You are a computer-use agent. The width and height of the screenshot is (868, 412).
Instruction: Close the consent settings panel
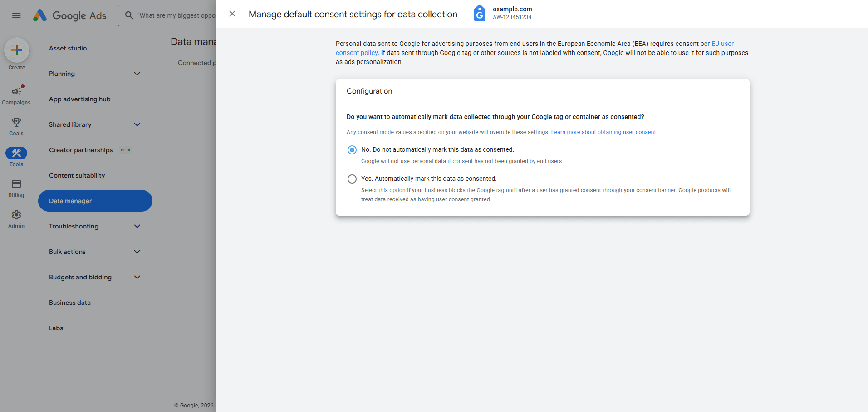tap(232, 14)
